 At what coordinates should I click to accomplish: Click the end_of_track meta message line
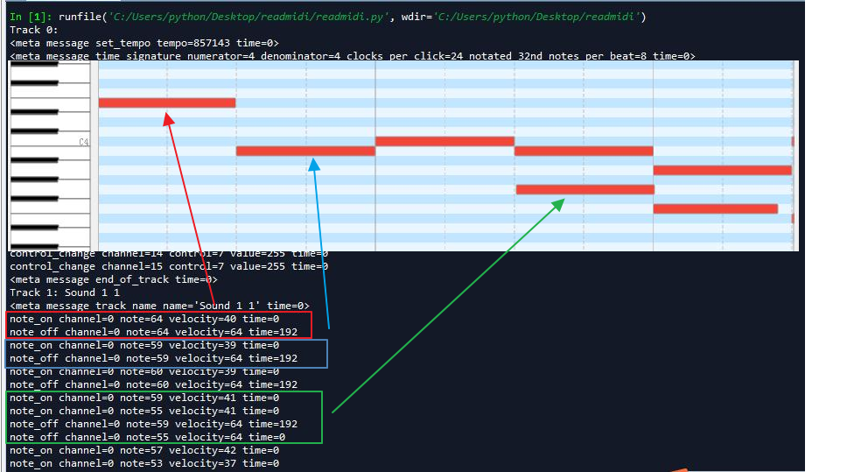click(114, 279)
